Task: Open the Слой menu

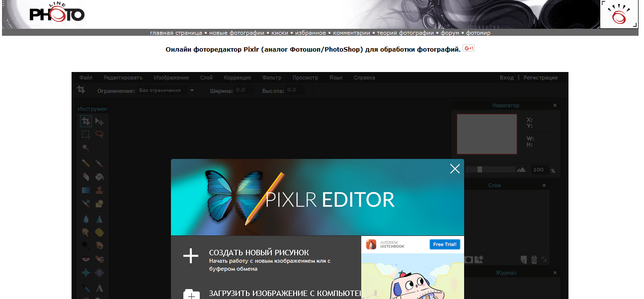Action: [206, 77]
